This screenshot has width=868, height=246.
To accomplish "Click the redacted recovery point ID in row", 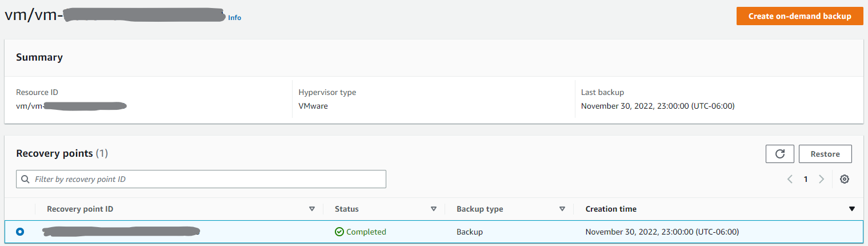I will click(120, 232).
